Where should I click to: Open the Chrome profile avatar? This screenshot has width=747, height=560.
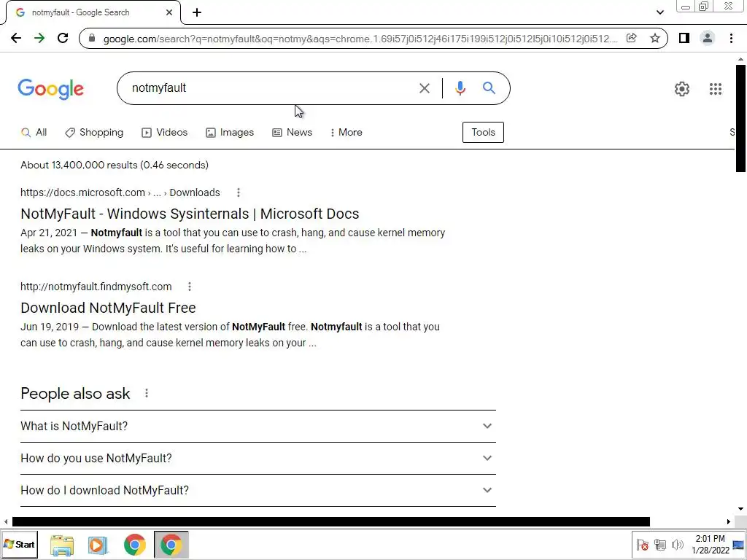tap(708, 38)
